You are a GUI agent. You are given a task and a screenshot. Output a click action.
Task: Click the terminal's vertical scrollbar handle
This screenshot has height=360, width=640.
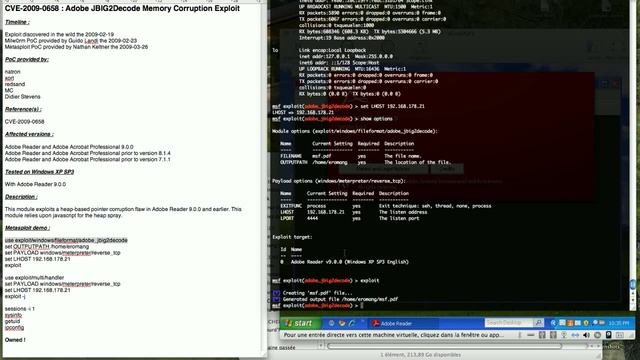click(633, 284)
